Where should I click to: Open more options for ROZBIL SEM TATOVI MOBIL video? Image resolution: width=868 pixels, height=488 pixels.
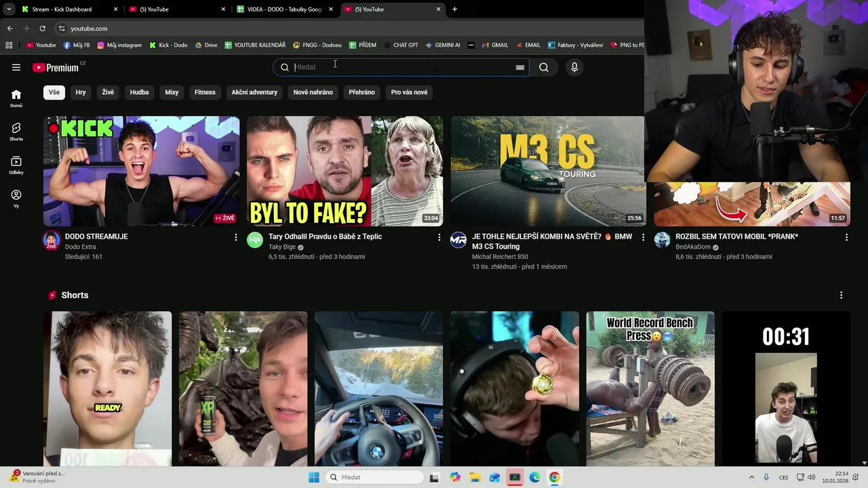pos(846,237)
